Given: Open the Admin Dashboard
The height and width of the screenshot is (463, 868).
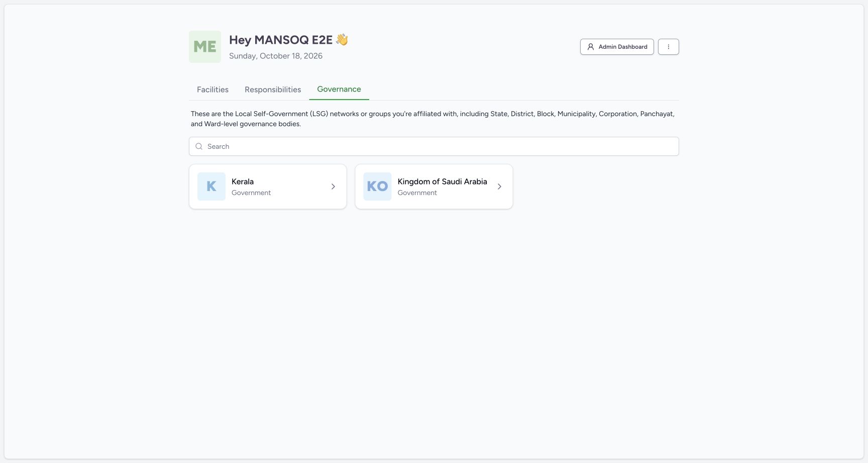Looking at the screenshot, I should pyautogui.click(x=617, y=47).
